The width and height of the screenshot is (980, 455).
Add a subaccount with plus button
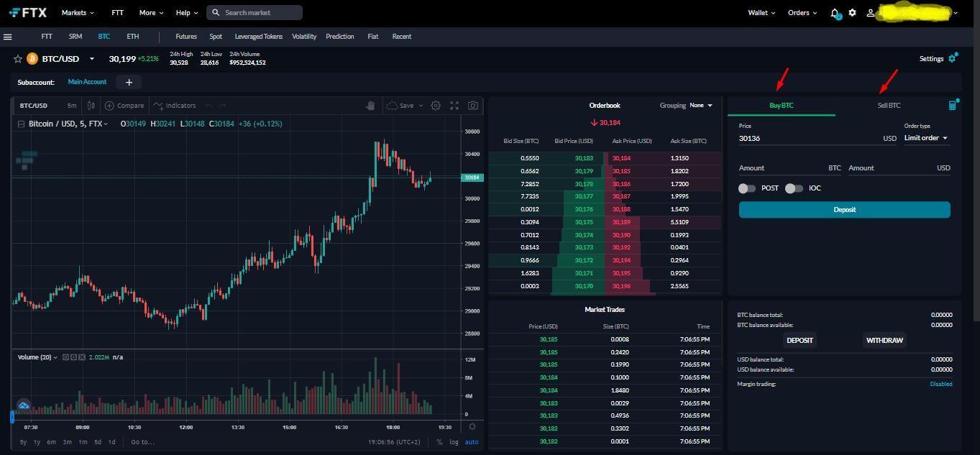point(129,82)
